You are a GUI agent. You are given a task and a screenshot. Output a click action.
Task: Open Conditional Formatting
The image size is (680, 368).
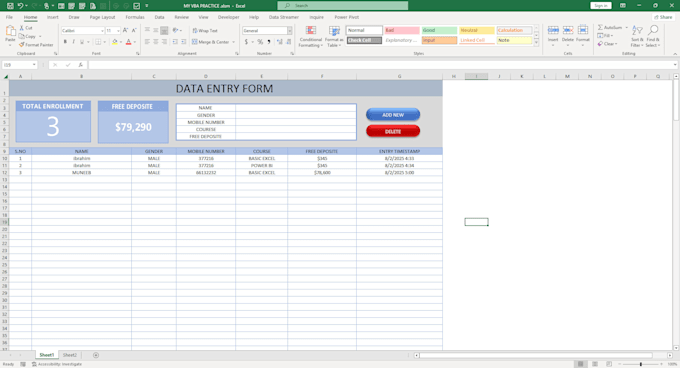pyautogui.click(x=311, y=36)
